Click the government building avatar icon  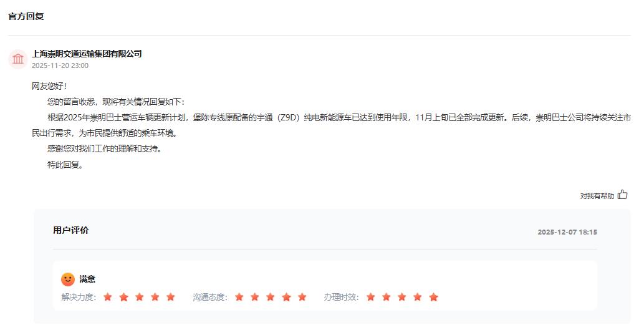[18, 59]
